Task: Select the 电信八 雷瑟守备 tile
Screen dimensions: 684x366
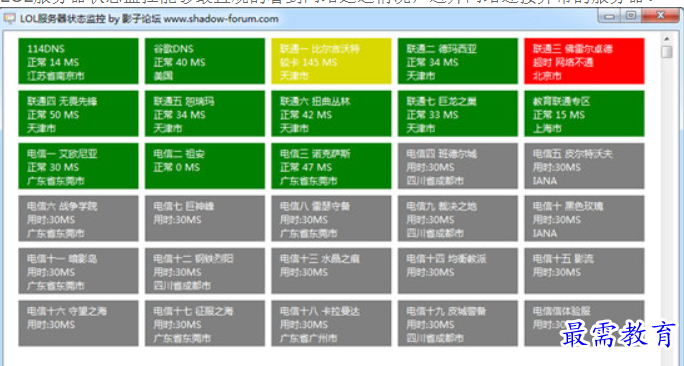Action: [x=332, y=218]
